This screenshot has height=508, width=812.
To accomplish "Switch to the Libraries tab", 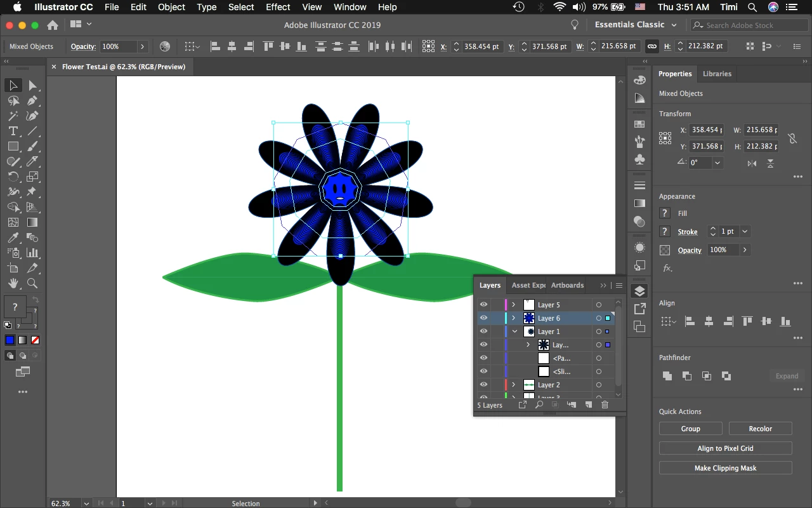I will pos(717,74).
